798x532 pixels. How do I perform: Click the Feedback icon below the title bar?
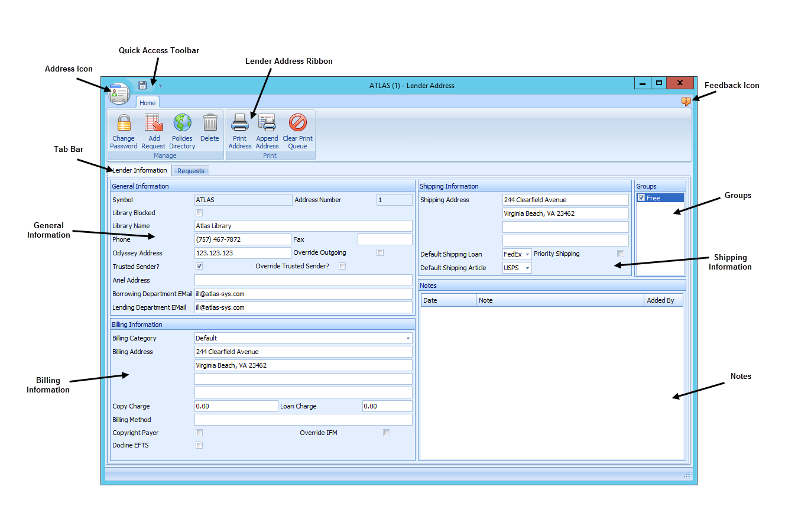(x=686, y=102)
